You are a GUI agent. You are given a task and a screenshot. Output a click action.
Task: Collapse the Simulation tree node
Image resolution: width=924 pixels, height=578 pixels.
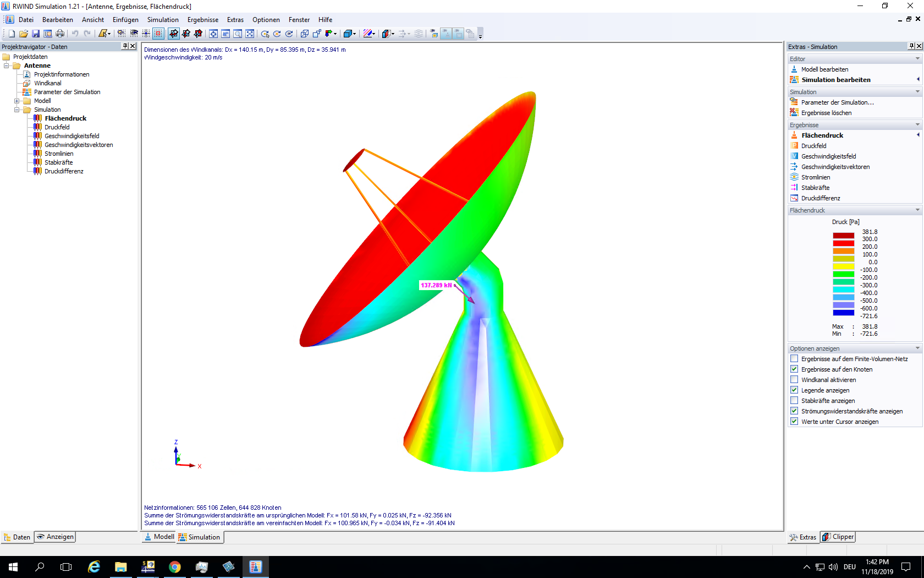click(x=16, y=110)
